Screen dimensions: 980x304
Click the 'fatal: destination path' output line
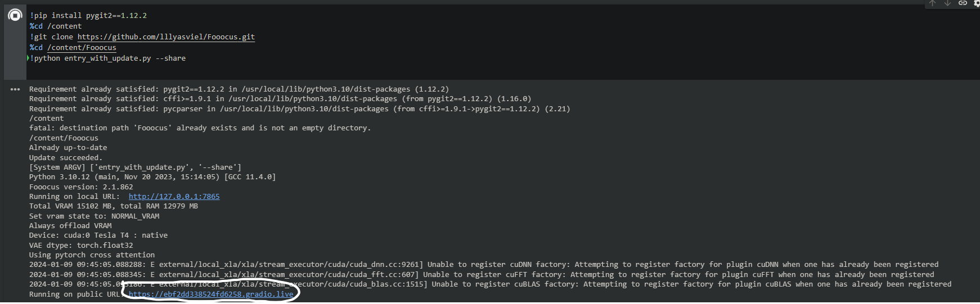[200, 128]
